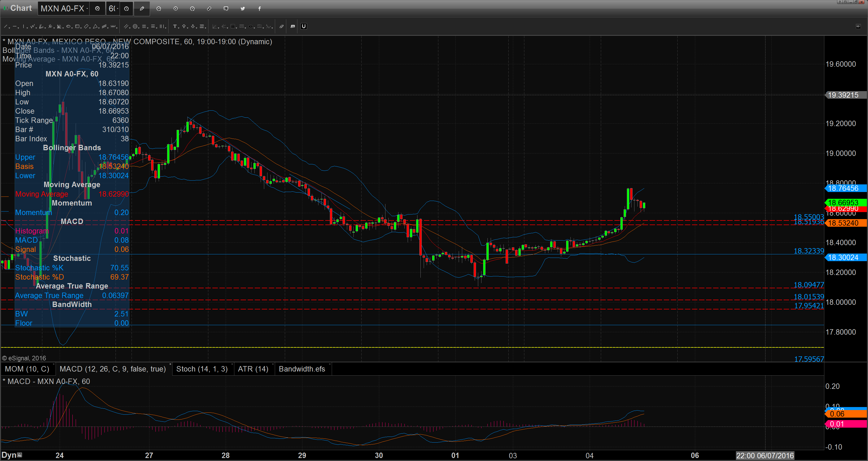This screenshot has width=868, height=461.
Task: Select the regression channel tool
Action: pos(104,26)
